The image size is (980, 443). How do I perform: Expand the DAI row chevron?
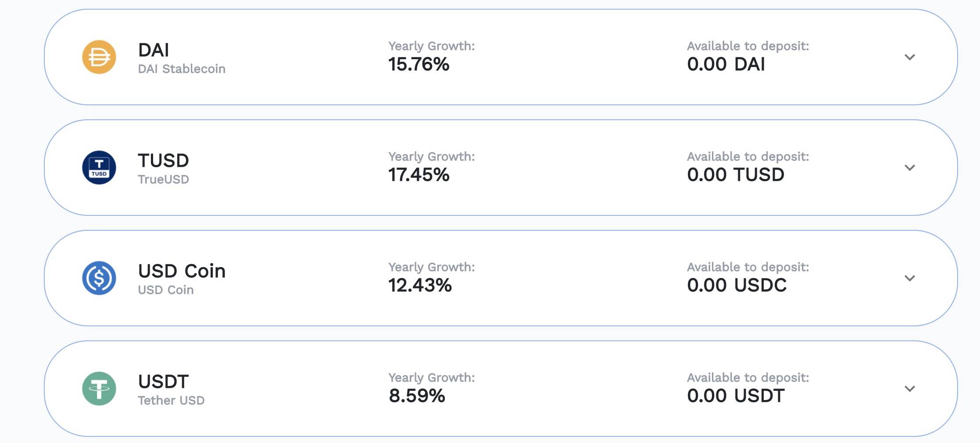click(910, 57)
